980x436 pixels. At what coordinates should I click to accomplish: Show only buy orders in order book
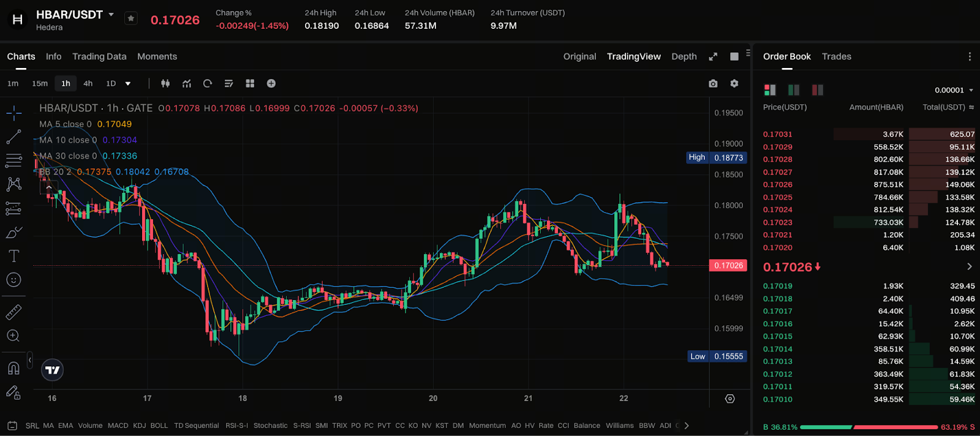pyautogui.click(x=794, y=90)
